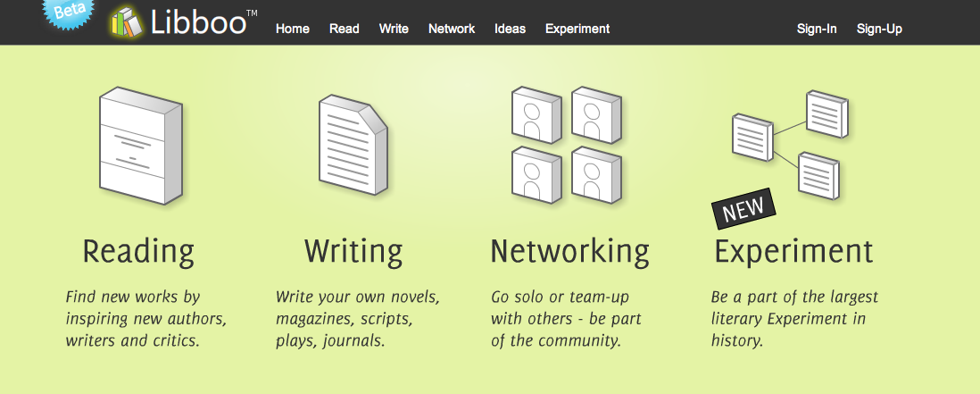The width and height of the screenshot is (980, 394).
Task: Click the Networking four-profile cards icon
Action: (567, 145)
